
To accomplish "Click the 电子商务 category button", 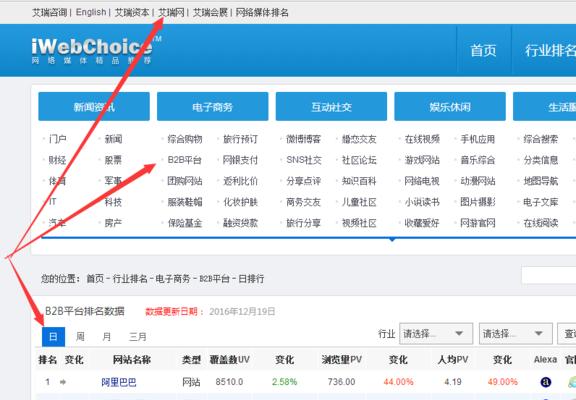I will pyautogui.click(x=212, y=107).
